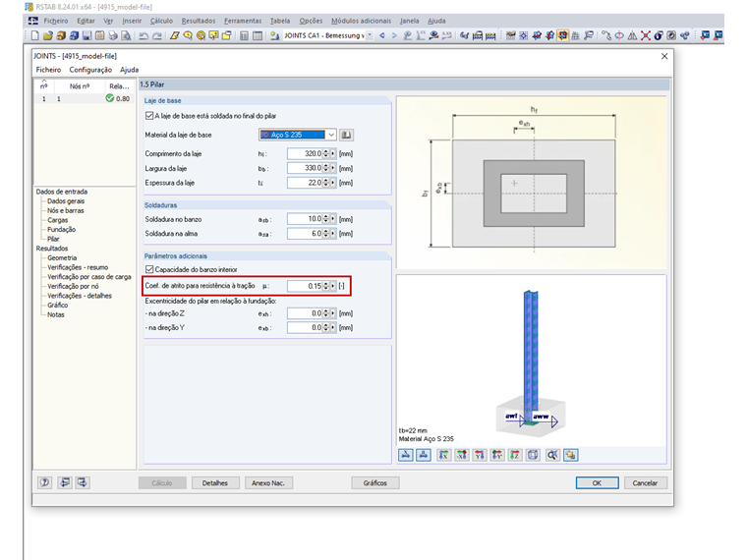Increase Comprimento da laje spinner value

326,151
